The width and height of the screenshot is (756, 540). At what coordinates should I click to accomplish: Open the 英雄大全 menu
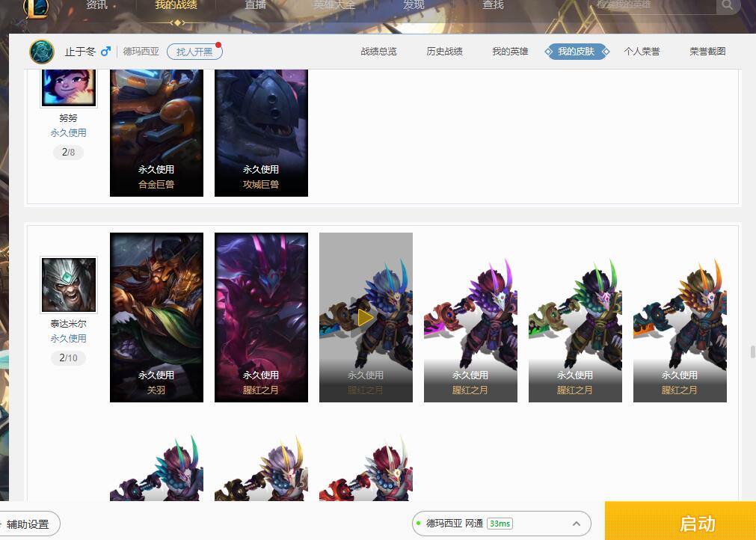pyautogui.click(x=334, y=4)
